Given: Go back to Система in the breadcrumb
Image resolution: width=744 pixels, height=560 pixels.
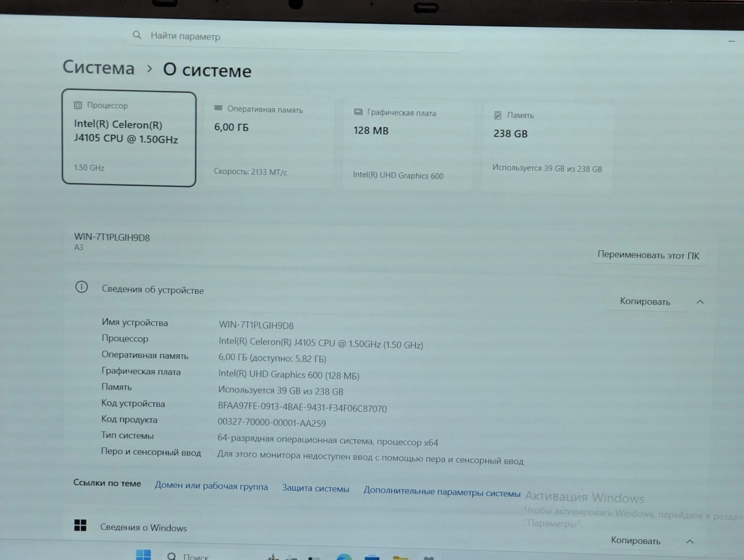Looking at the screenshot, I should click(99, 67).
